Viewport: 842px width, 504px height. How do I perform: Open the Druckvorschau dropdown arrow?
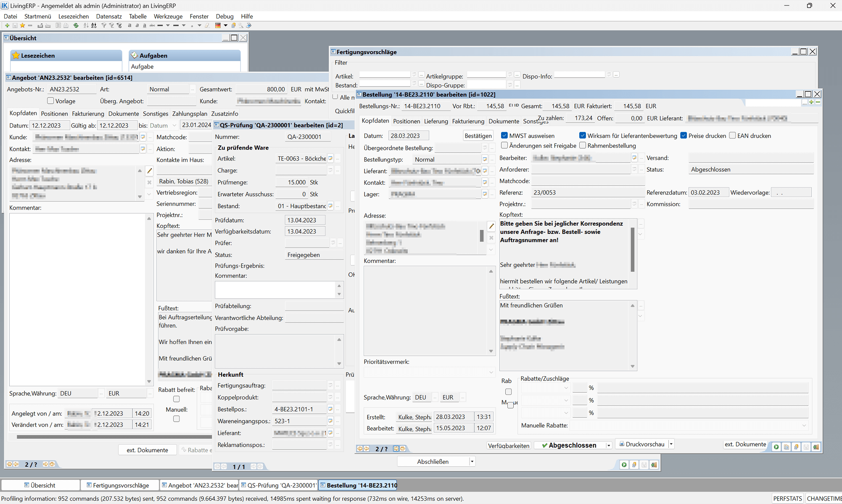coord(671,444)
